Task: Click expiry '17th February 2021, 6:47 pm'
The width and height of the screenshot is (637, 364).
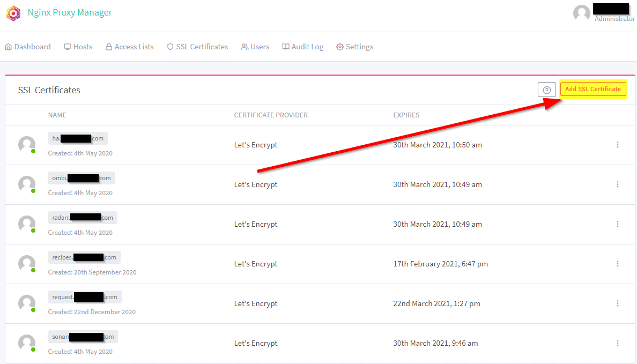Action: 440,264
